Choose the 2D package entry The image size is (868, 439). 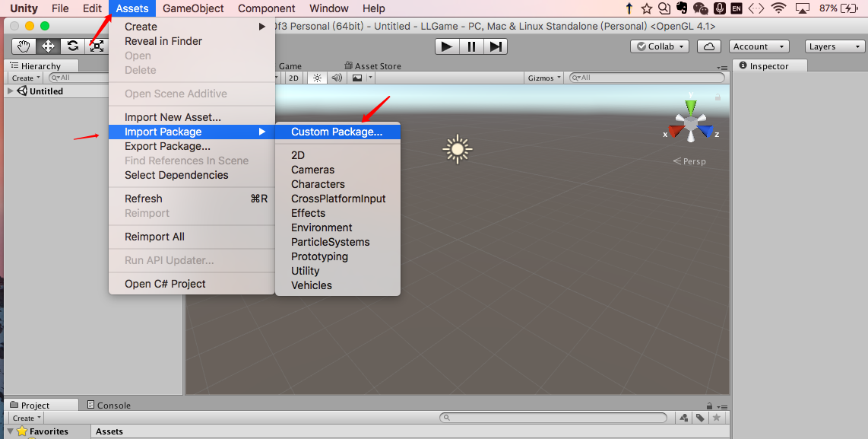click(x=337, y=155)
